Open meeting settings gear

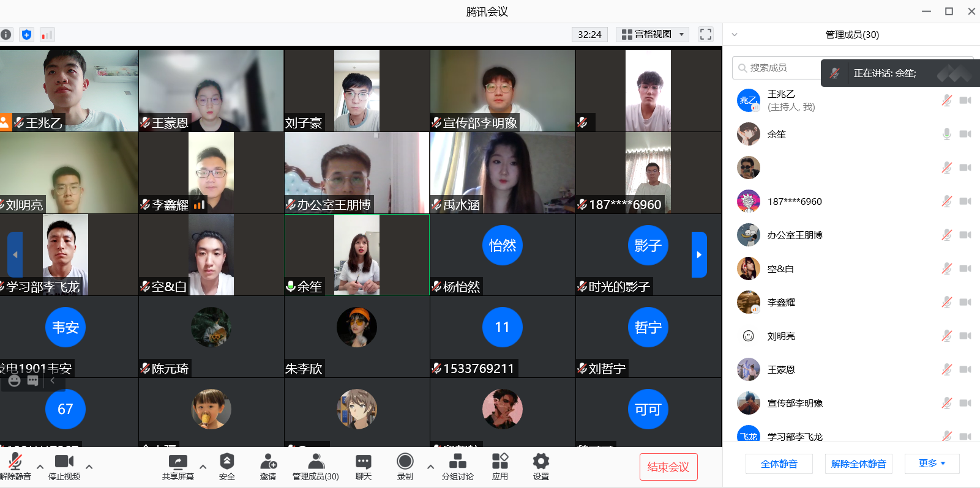point(540,467)
